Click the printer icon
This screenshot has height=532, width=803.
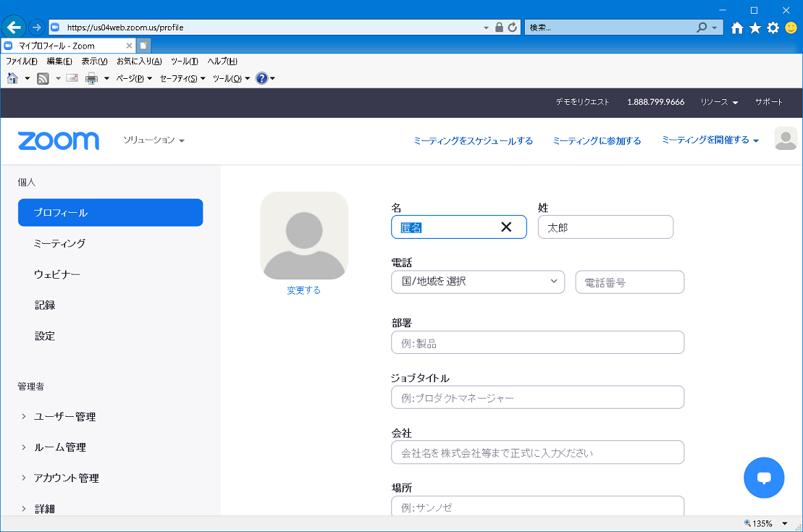(92, 78)
